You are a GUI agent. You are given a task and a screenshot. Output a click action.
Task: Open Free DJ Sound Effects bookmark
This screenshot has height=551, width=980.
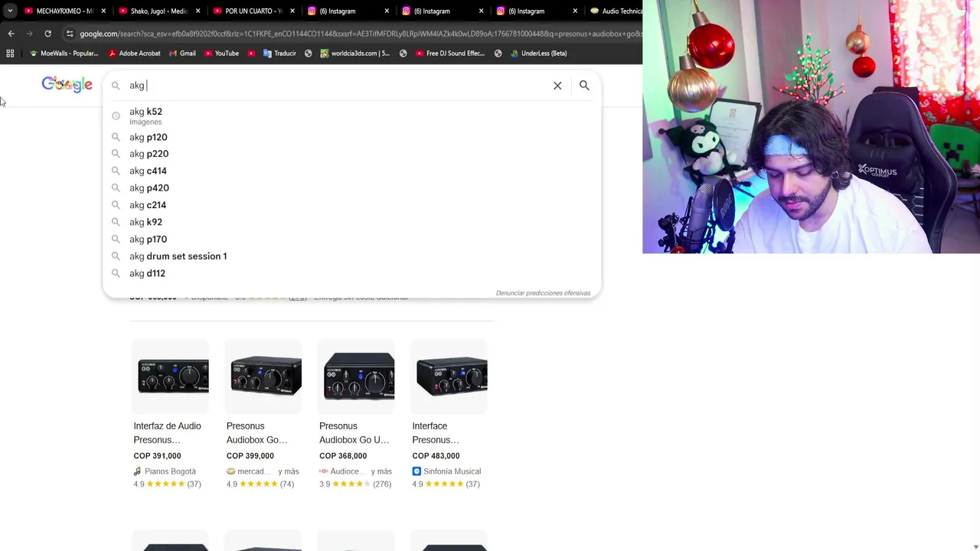(450, 54)
